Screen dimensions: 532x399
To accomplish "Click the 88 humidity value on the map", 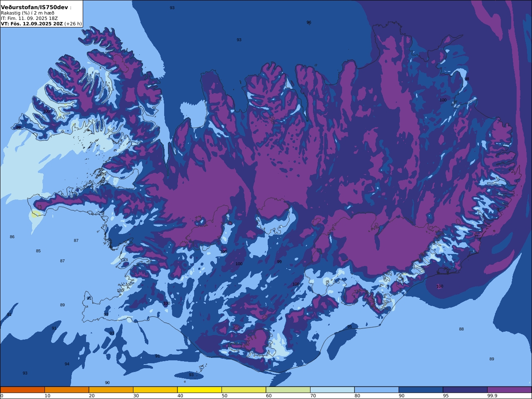I will [x=461, y=329].
